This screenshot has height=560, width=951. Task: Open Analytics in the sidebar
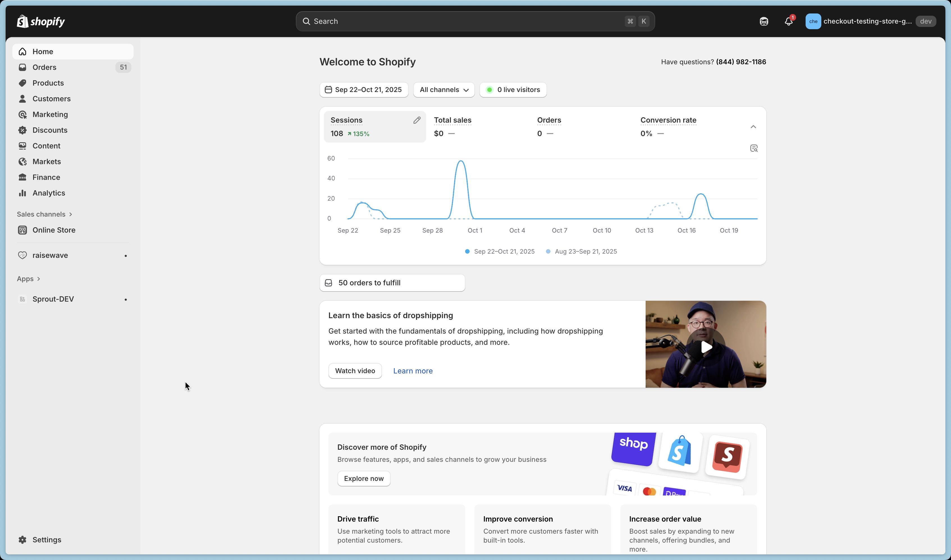(49, 193)
